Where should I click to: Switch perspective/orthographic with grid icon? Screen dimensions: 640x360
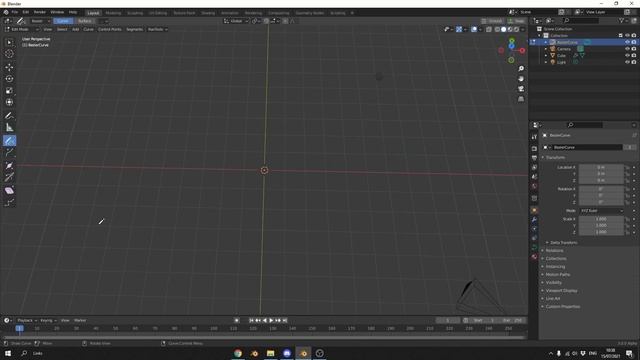tap(521, 99)
